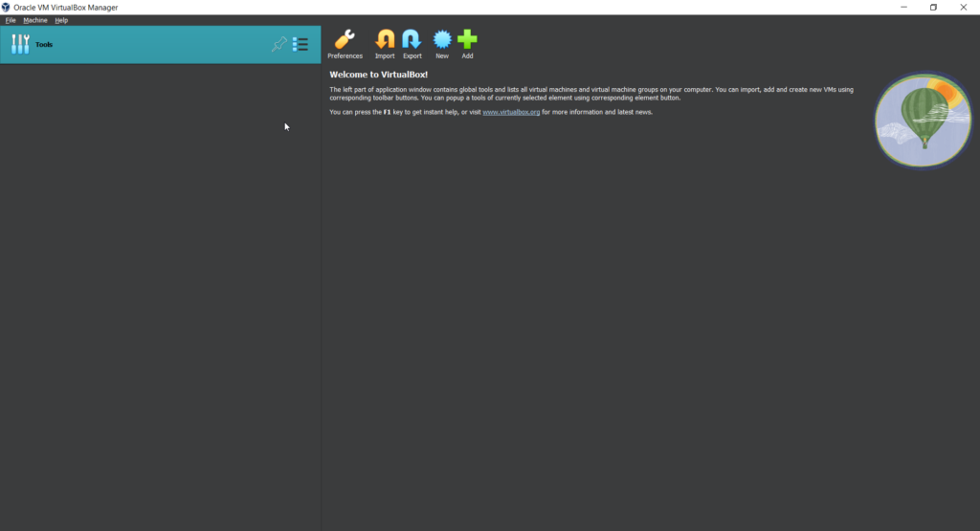Screen dimensions: 980x531
Task: Select the Tools item in sidebar
Action: [160, 44]
